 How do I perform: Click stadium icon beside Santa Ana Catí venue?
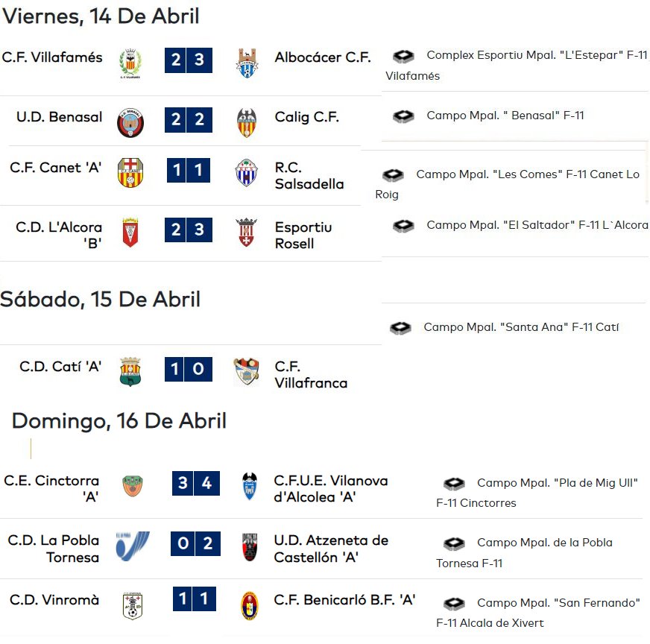[x=400, y=328]
